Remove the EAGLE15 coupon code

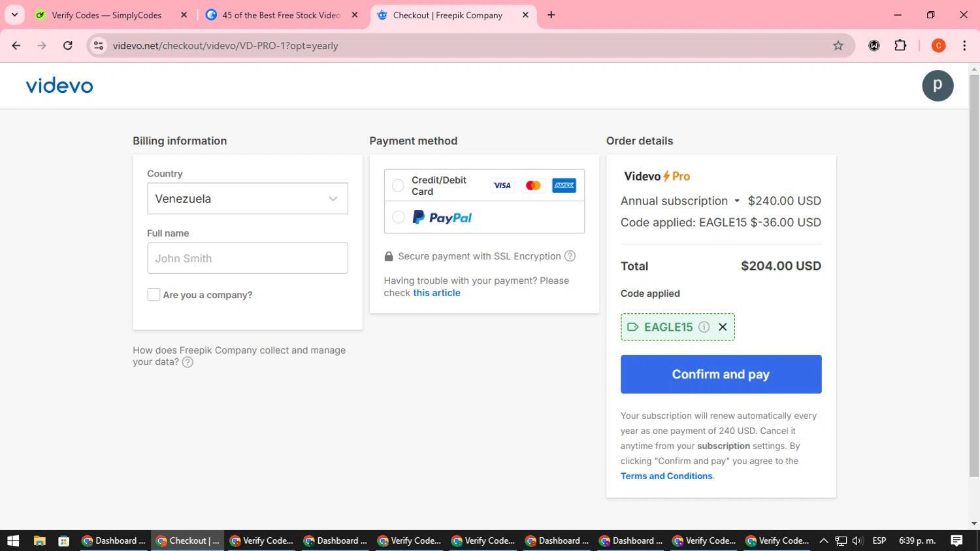[x=723, y=327]
